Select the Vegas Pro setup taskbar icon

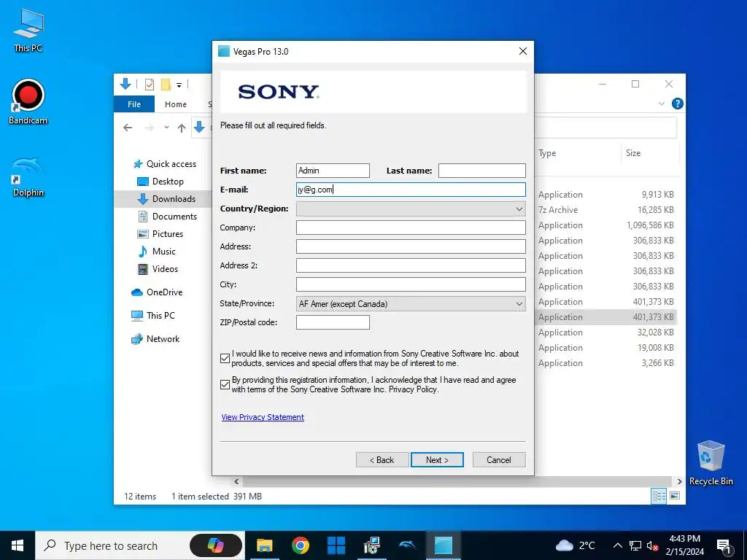tap(443, 545)
